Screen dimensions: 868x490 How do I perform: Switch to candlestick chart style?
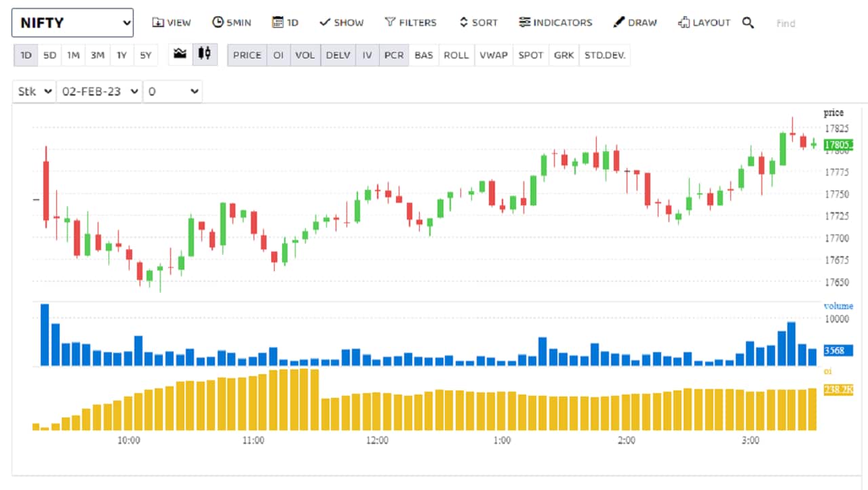pyautogui.click(x=205, y=55)
